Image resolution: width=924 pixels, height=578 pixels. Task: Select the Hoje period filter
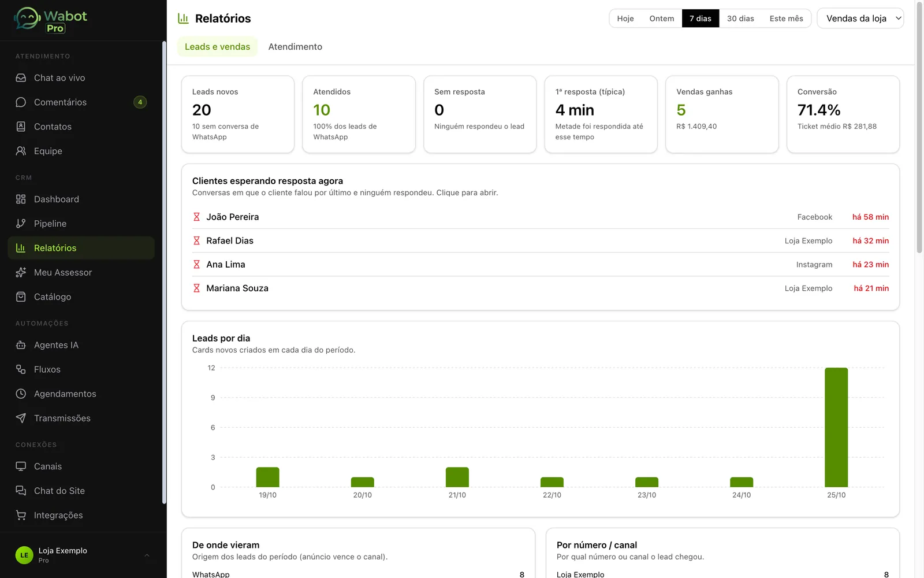(x=625, y=18)
